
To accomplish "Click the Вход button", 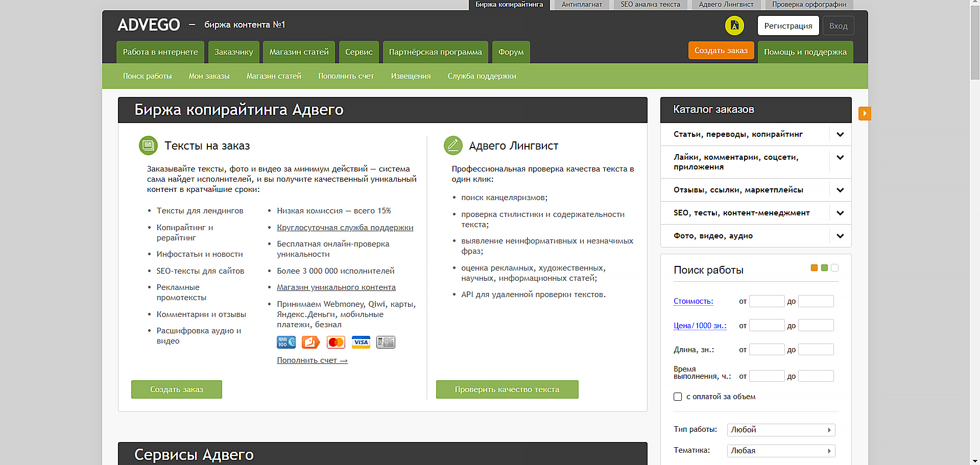I will pos(839,26).
